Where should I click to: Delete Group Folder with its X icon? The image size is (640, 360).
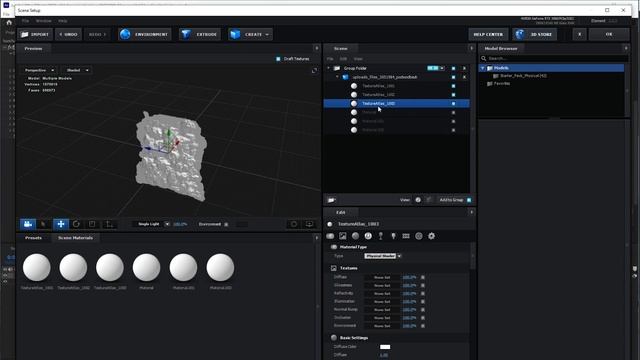tap(464, 68)
